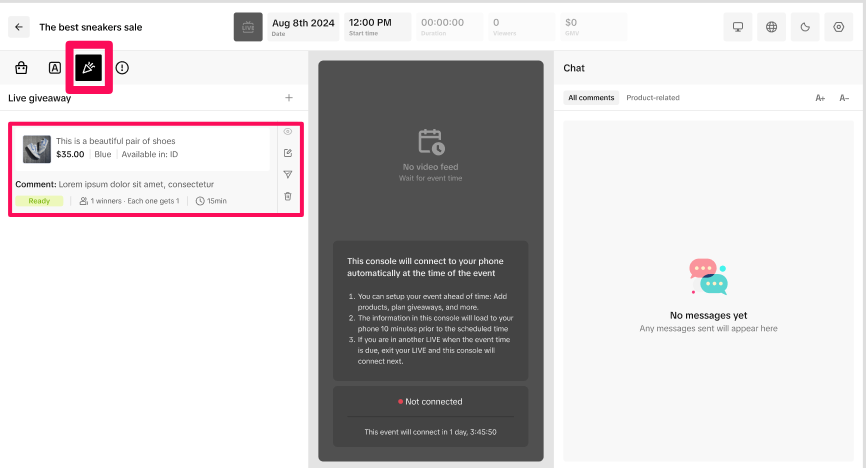Send the giveaway with paper-plane icon
Screen dimensions: 866x468
pos(288,175)
